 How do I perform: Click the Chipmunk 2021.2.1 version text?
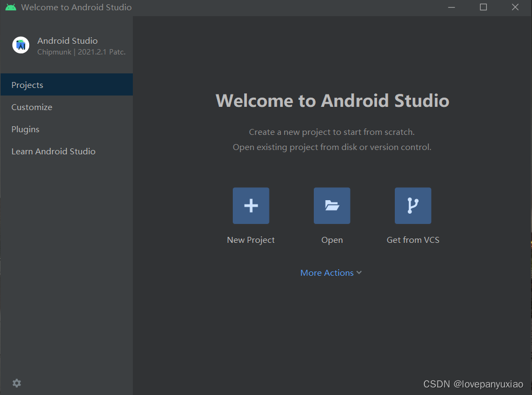coord(82,52)
